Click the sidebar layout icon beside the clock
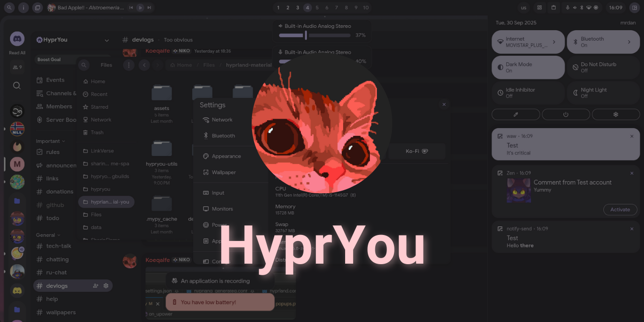The height and width of the screenshot is (322, 644). click(x=634, y=8)
